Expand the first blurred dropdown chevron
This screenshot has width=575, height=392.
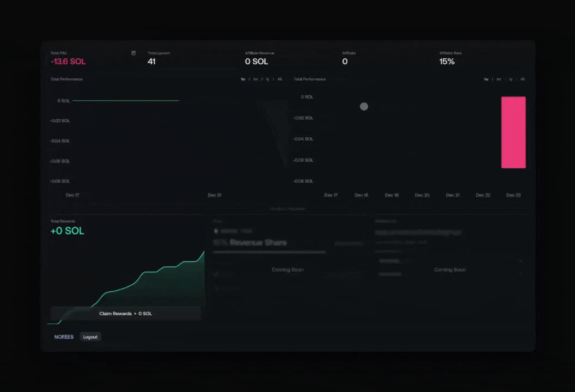(521, 261)
